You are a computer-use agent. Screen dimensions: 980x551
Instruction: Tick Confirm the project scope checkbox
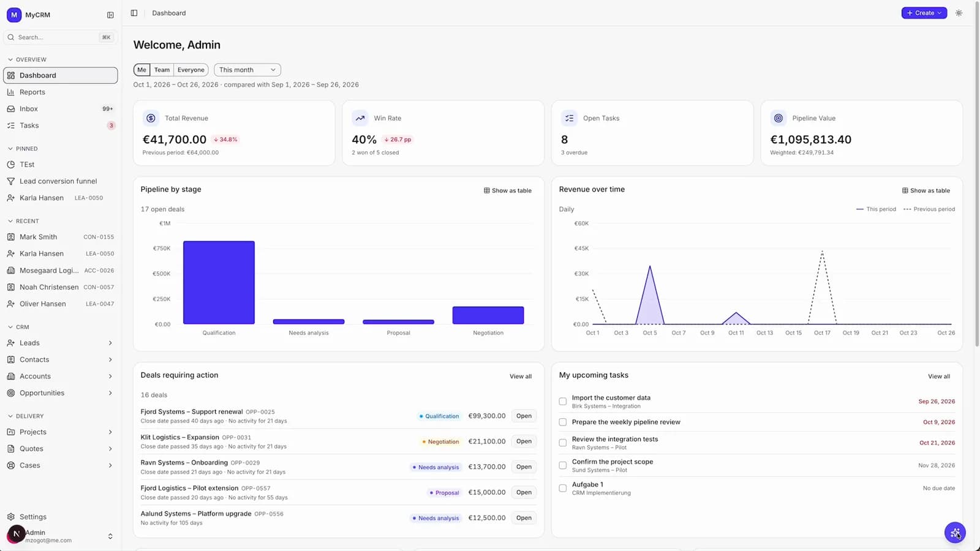pyautogui.click(x=563, y=465)
